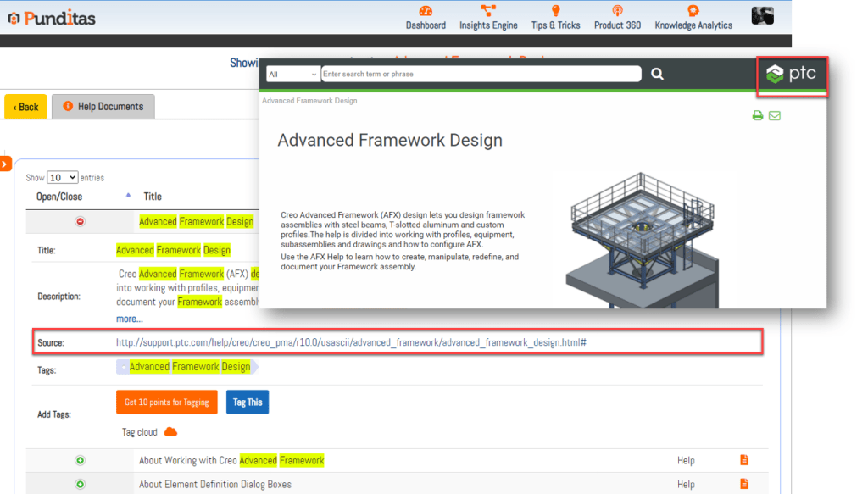Print the help page via printer icon
This screenshot has width=868, height=494.
[758, 116]
